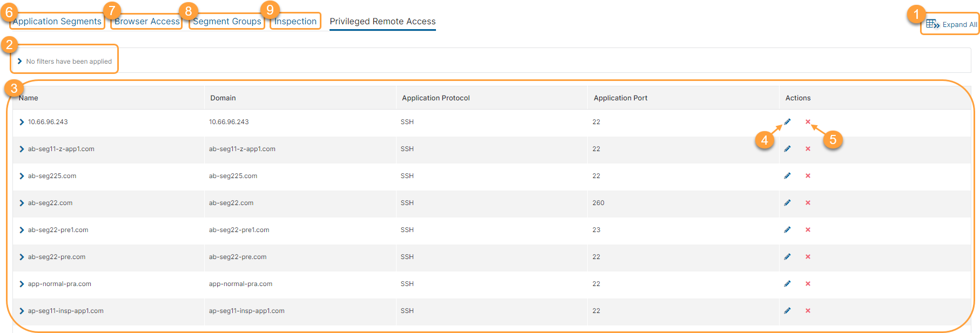Switch to the Application Segments tab
The width and height of the screenshot is (980, 333).
pos(57,22)
